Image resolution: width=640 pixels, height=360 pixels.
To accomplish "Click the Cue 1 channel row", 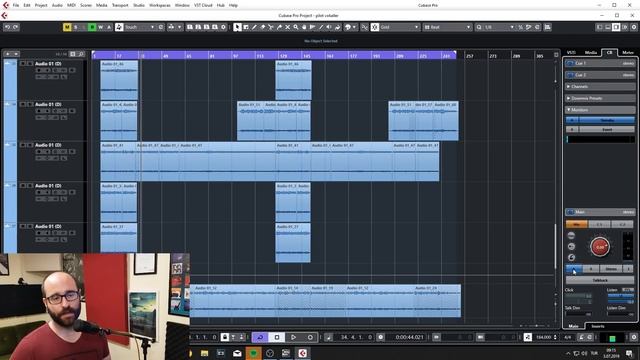I will click(600, 63).
